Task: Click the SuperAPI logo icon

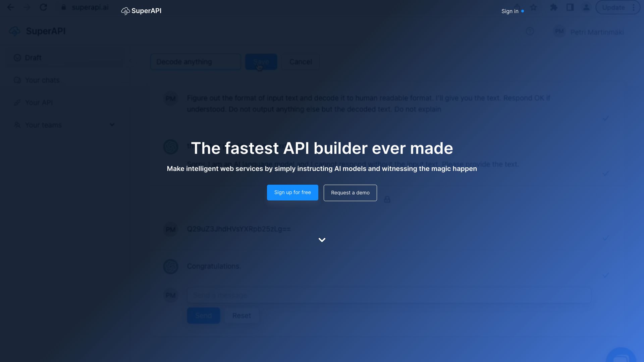Action: click(125, 11)
